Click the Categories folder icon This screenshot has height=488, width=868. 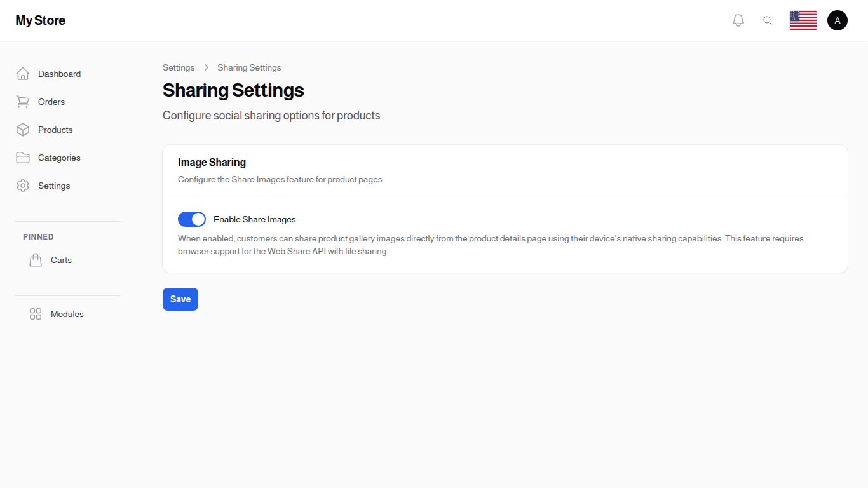pyautogui.click(x=23, y=157)
